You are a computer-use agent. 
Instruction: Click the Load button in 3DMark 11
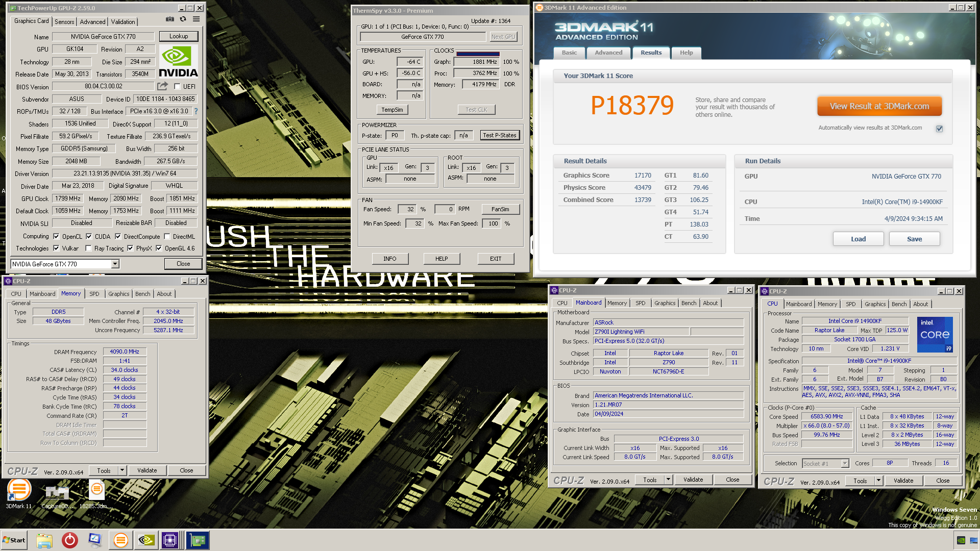tap(858, 239)
